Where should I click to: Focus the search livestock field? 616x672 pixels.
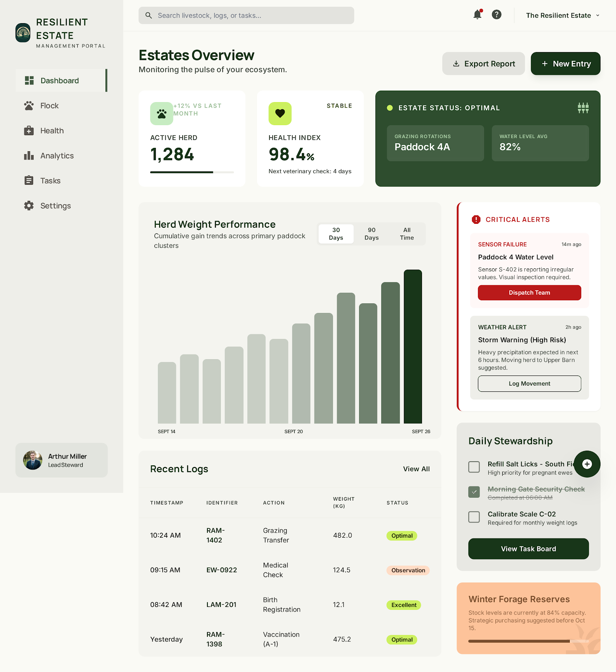tap(246, 16)
